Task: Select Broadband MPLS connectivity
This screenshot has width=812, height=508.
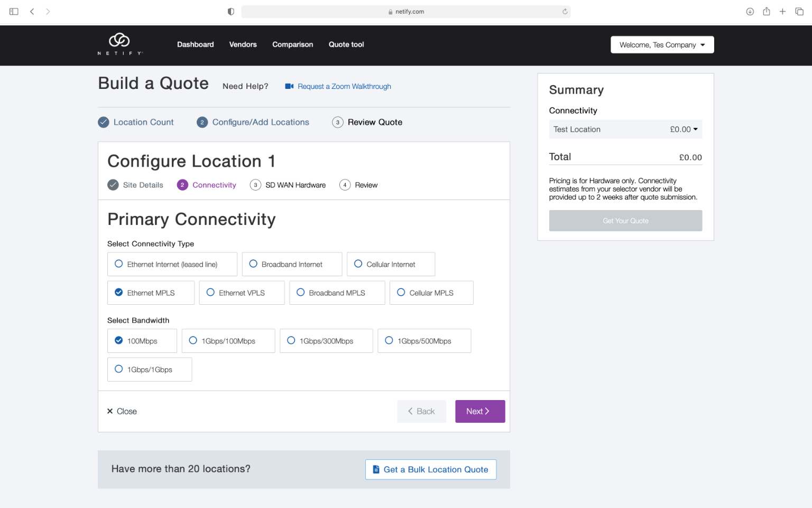Action: point(337,293)
